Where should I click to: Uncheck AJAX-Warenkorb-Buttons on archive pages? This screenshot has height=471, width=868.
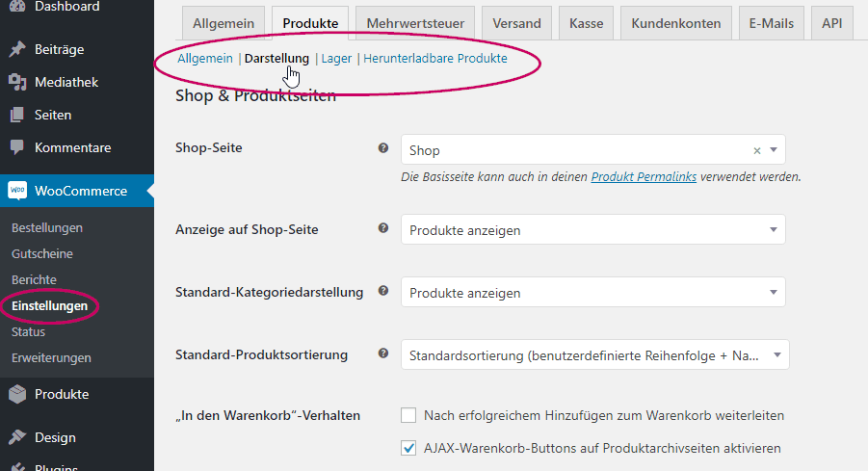pyautogui.click(x=408, y=448)
